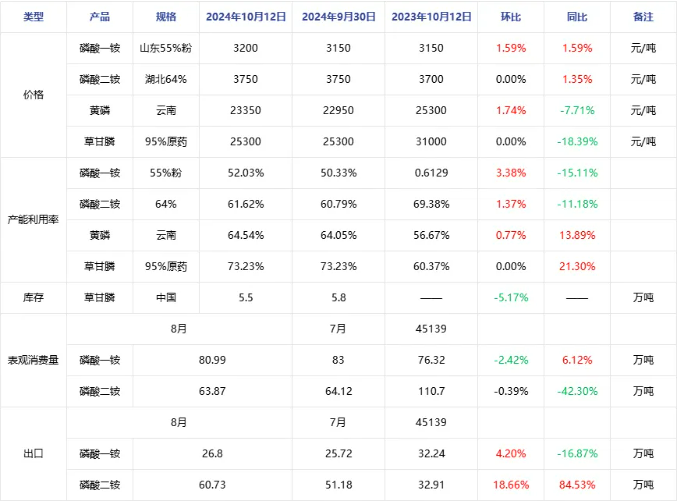
Task: Select the 山东55%粉 specification cell
Action: click(x=166, y=48)
